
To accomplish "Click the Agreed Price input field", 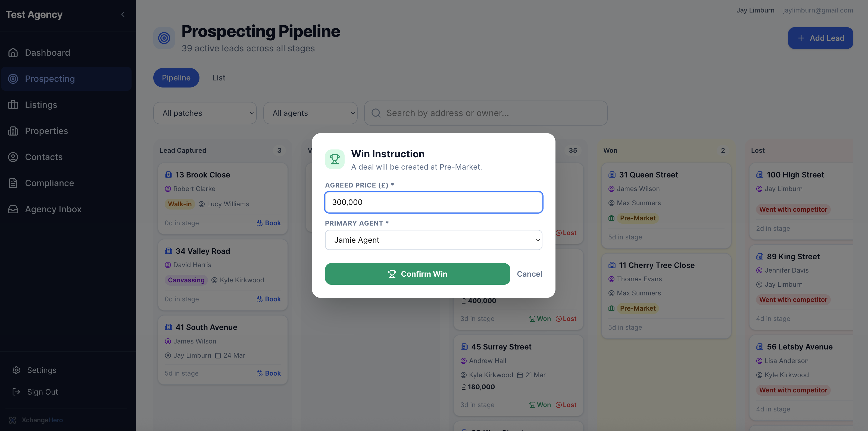I will click(x=433, y=202).
